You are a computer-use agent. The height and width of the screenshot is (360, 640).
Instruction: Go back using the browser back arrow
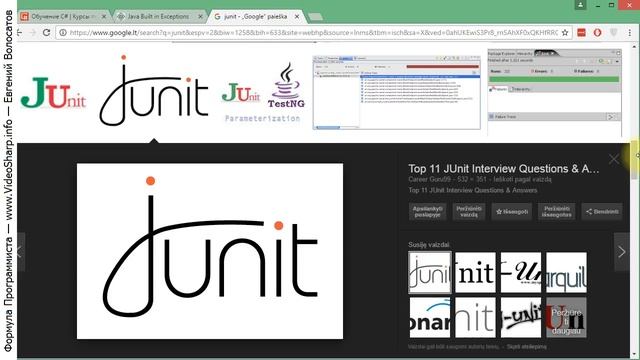pyautogui.click(x=20, y=32)
